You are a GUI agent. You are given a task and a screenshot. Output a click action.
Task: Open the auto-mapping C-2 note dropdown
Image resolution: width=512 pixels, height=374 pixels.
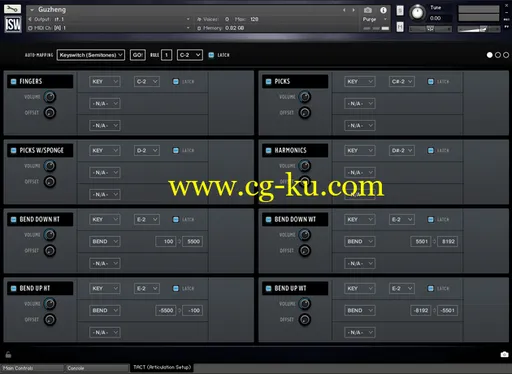pyautogui.click(x=190, y=55)
